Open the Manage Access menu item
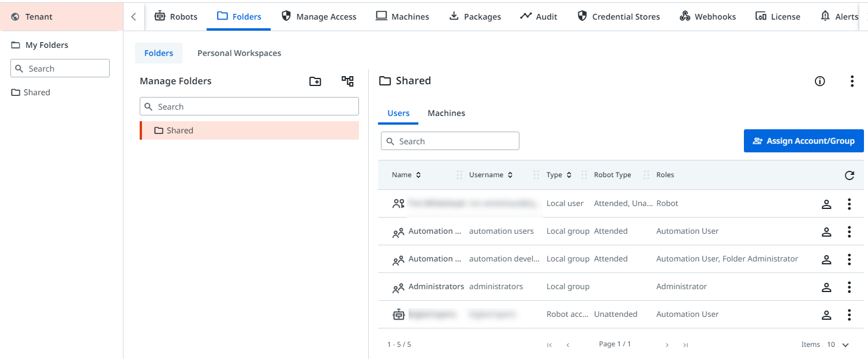868x359 pixels. tap(319, 17)
